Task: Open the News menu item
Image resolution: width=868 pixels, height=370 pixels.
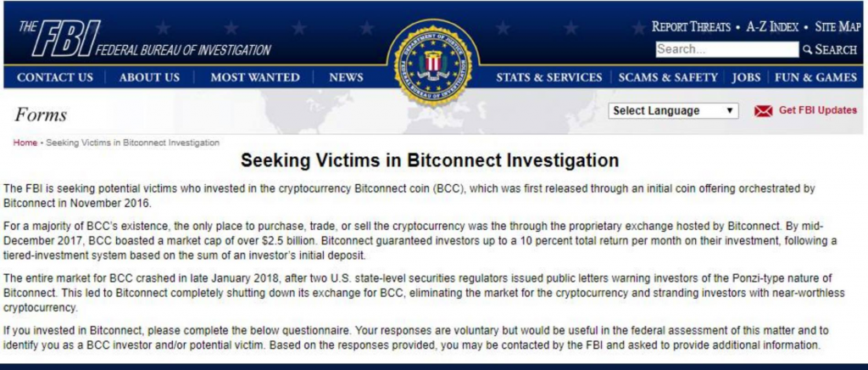Action: tap(346, 77)
